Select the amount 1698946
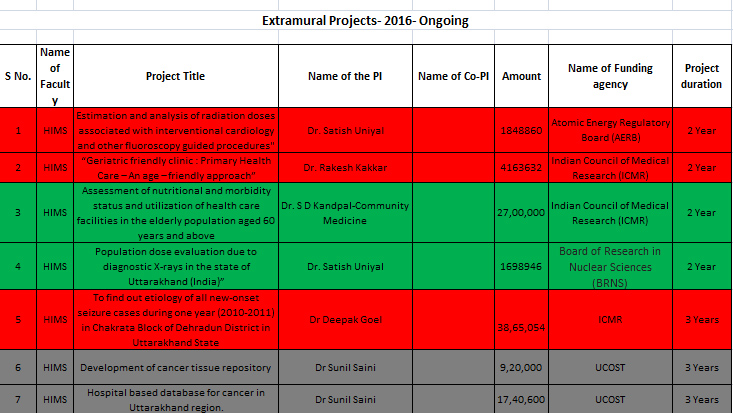733x413 pixels. pyautogui.click(x=521, y=266)
